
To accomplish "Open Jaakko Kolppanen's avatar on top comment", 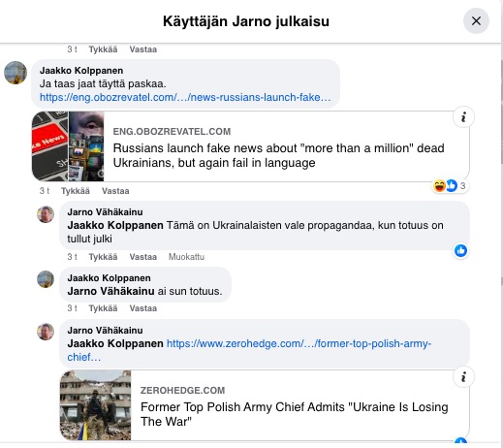I will coord(16,73).
